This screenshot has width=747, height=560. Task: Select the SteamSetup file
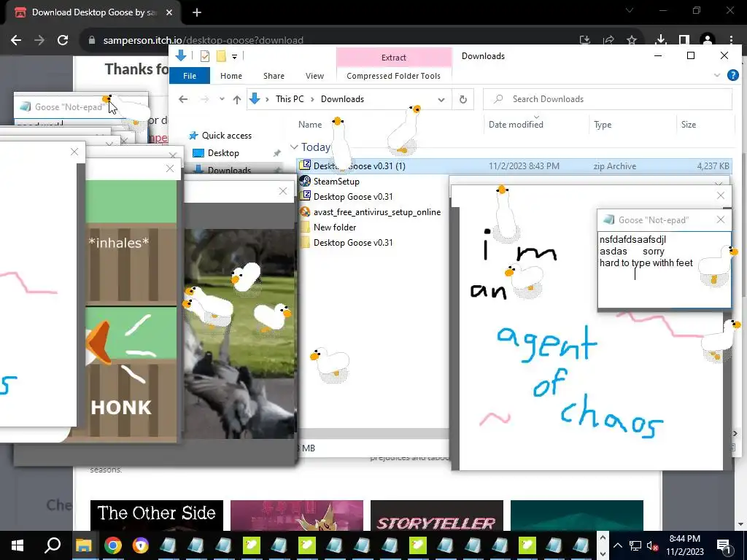(x=336, y=182)
